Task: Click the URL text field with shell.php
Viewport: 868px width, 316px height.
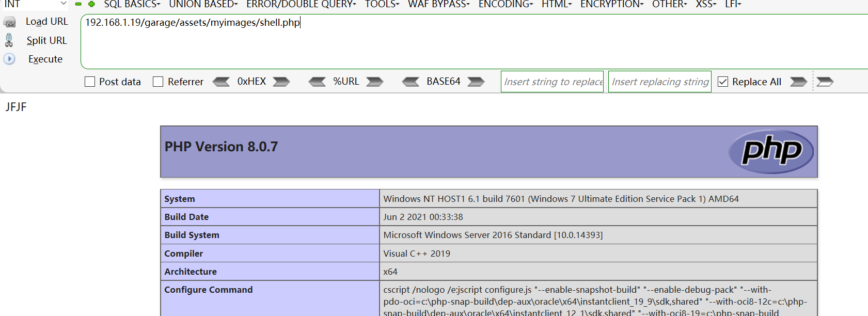Action: pos(474,41)
